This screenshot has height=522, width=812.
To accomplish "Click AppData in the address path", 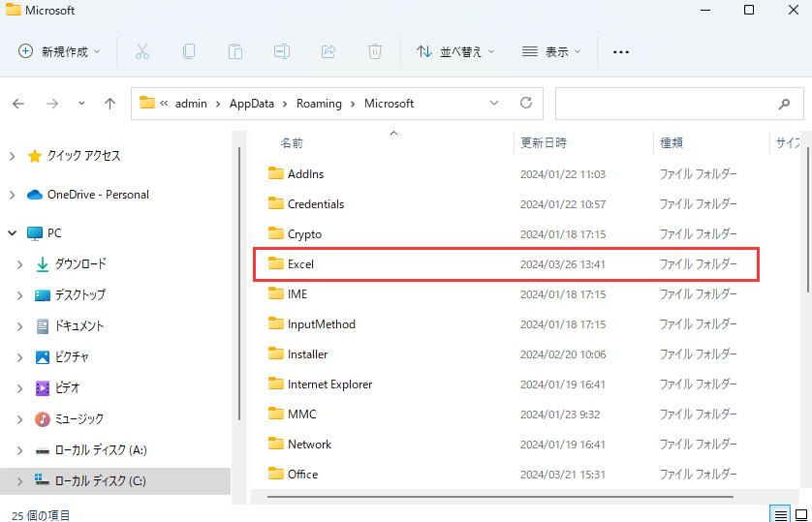I will pyautogui.click(x=252, y=104).
